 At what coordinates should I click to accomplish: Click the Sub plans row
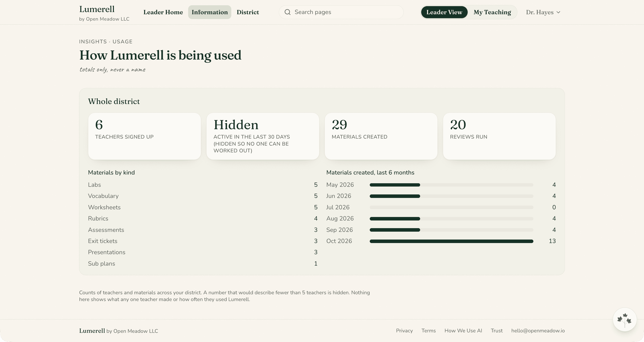coord(203,263)
